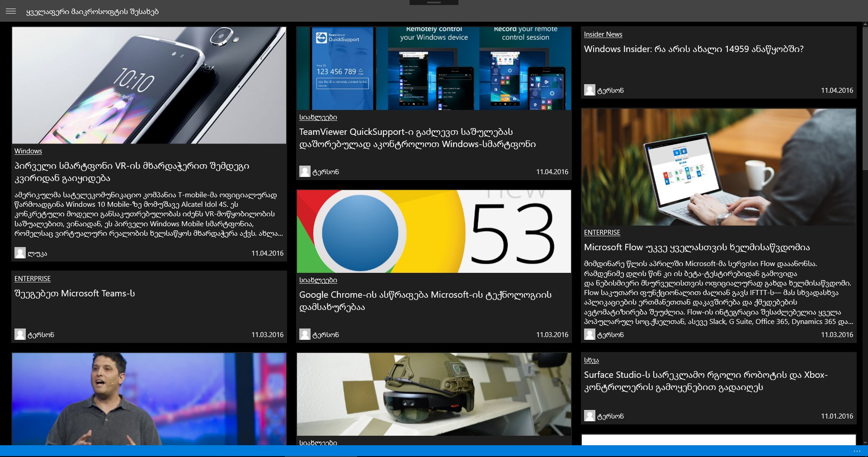Open the Google Chrome article headline
Viewport: 868px width, 457px height.
(x=425, y=301)
